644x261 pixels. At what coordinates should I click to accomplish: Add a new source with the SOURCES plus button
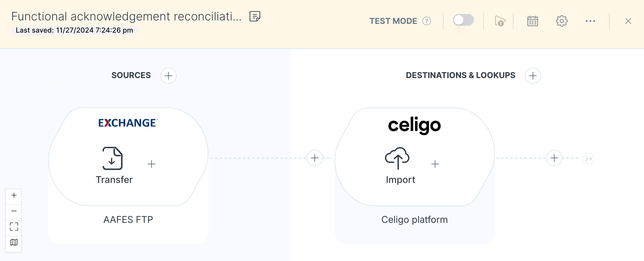[x=168, y=75]
